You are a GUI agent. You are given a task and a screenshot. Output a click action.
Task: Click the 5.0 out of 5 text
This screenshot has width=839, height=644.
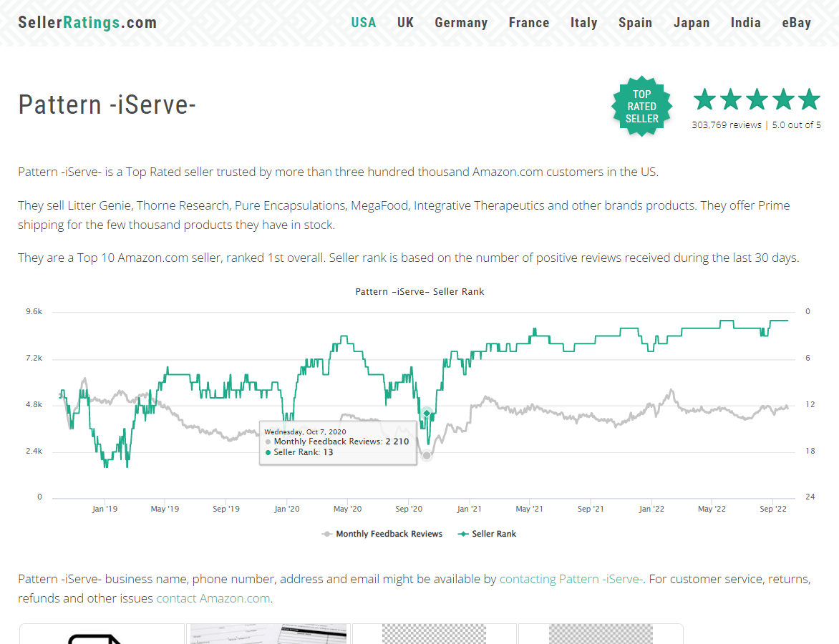796,125
